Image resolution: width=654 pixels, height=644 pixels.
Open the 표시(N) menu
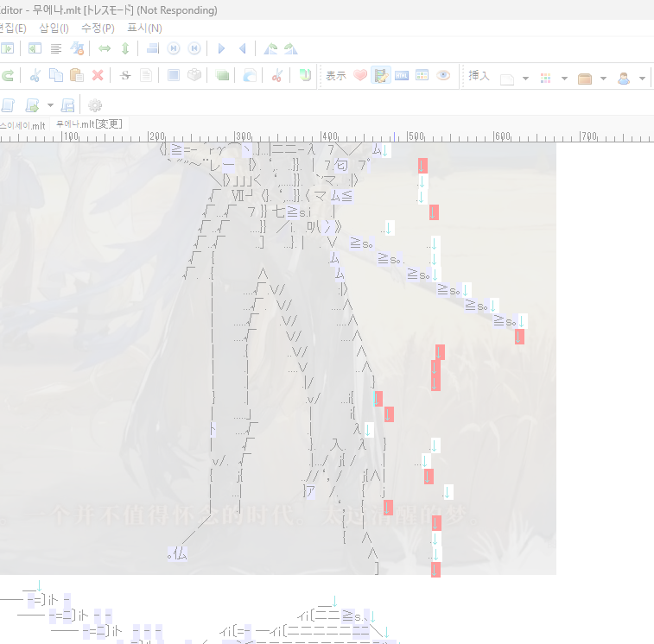(144, 28)
